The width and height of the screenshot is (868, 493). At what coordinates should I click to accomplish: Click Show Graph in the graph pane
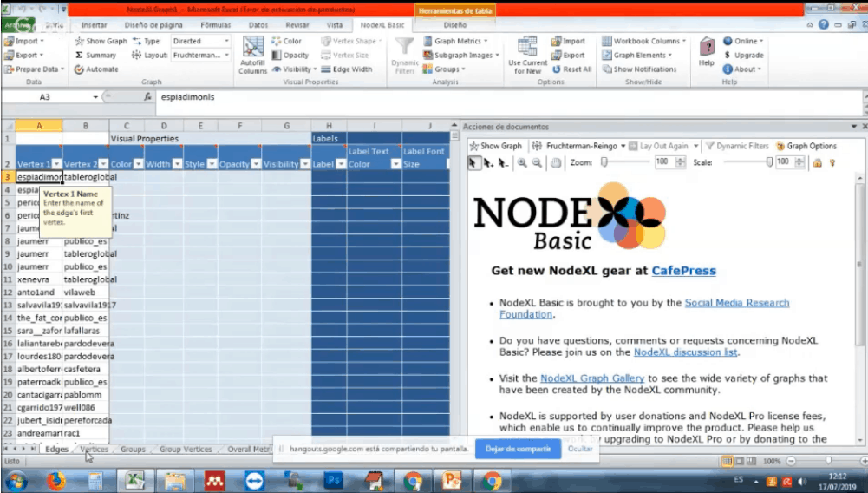(x=495, y=146)
